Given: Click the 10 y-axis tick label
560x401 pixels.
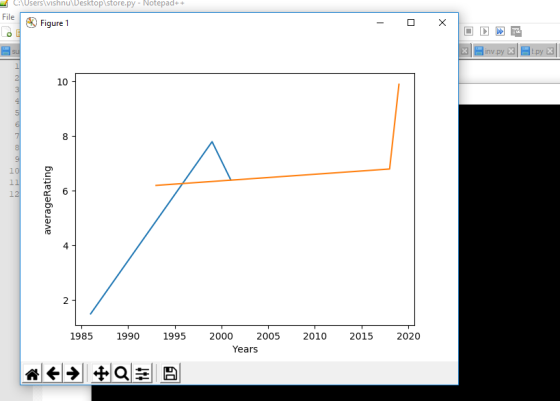Looking at the screenshot, I should tap(62, 82).
